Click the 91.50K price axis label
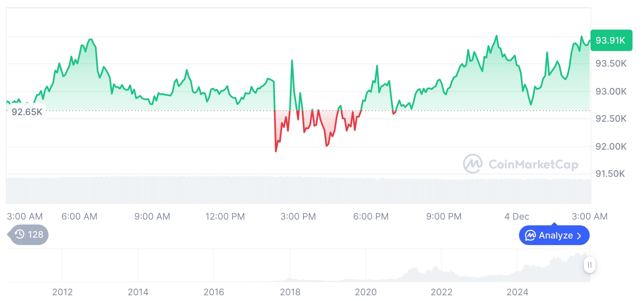644x301 pixels. click(610, 174)
